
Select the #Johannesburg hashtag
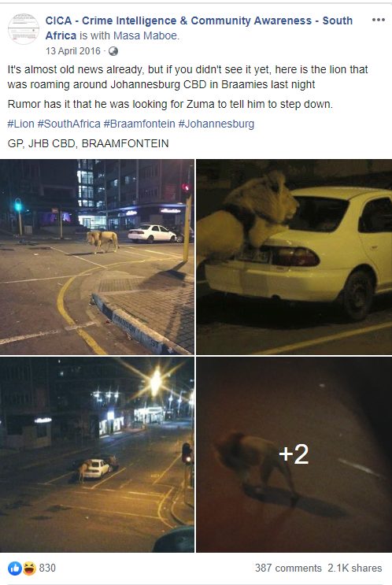point(216,124)
